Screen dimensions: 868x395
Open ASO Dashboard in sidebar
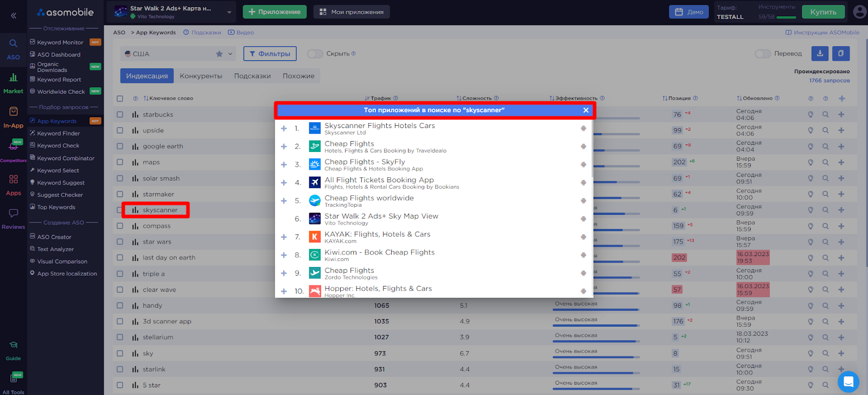click(59, 55)
